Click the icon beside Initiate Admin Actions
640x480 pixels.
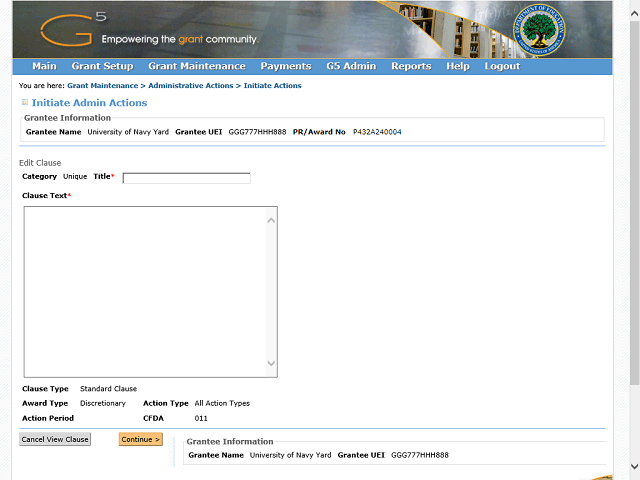[x=25, y=102]
